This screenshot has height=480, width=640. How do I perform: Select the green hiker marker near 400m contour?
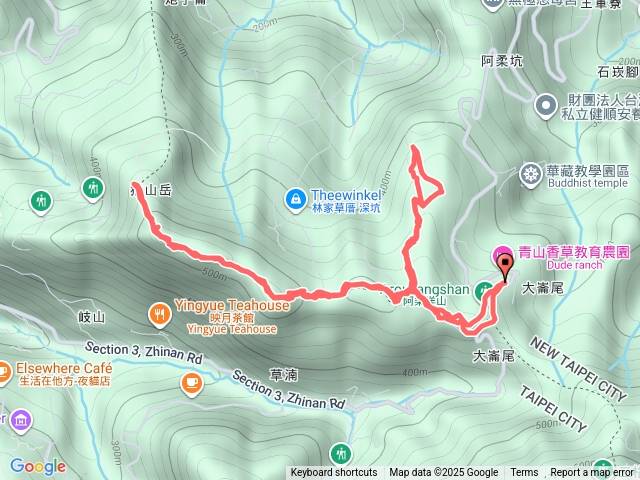tap(93, 189)
